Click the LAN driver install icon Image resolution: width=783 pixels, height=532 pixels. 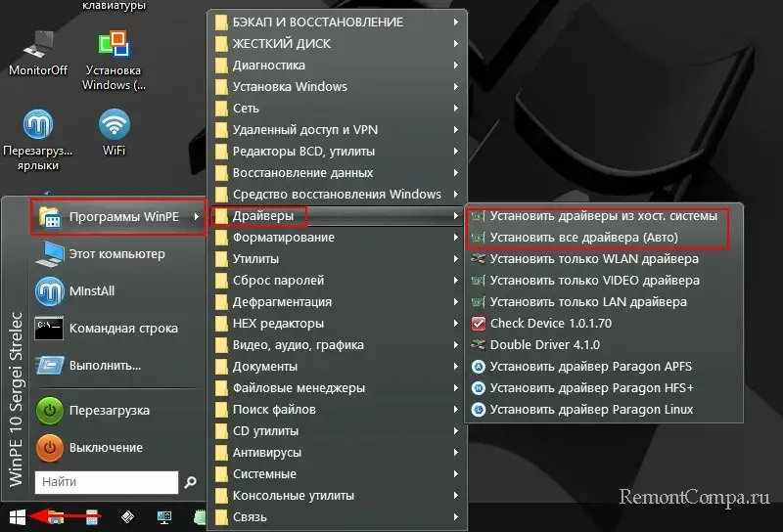tap(479, 302)
